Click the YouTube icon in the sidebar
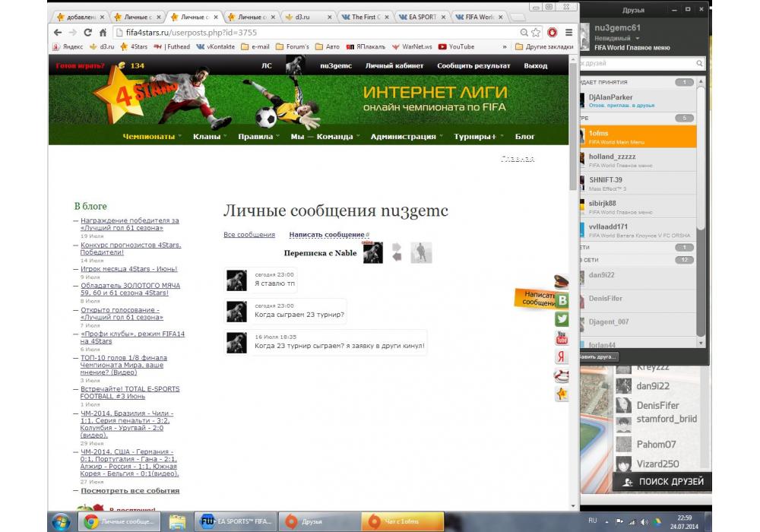 pyautogui.click(x=562, y=338)
